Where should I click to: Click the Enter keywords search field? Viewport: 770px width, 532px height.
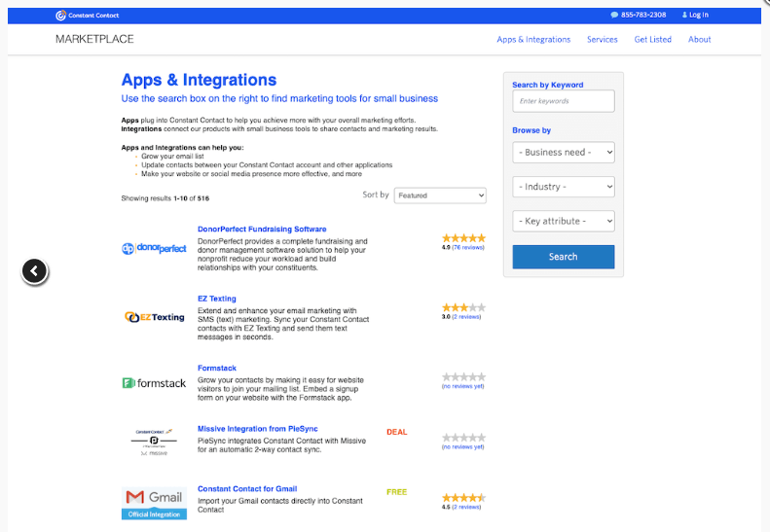coord(564,101)
